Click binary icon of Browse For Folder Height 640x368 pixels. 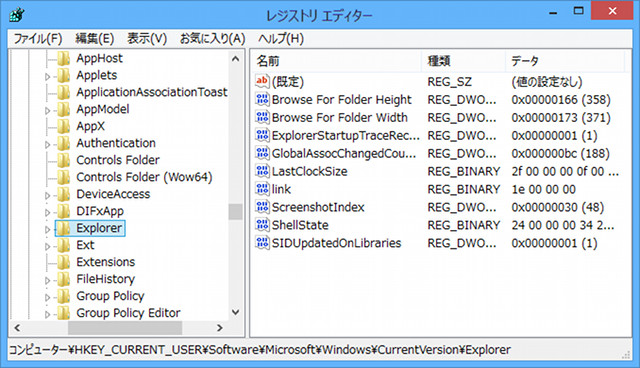pyautogui.click(x=262, y=99)
